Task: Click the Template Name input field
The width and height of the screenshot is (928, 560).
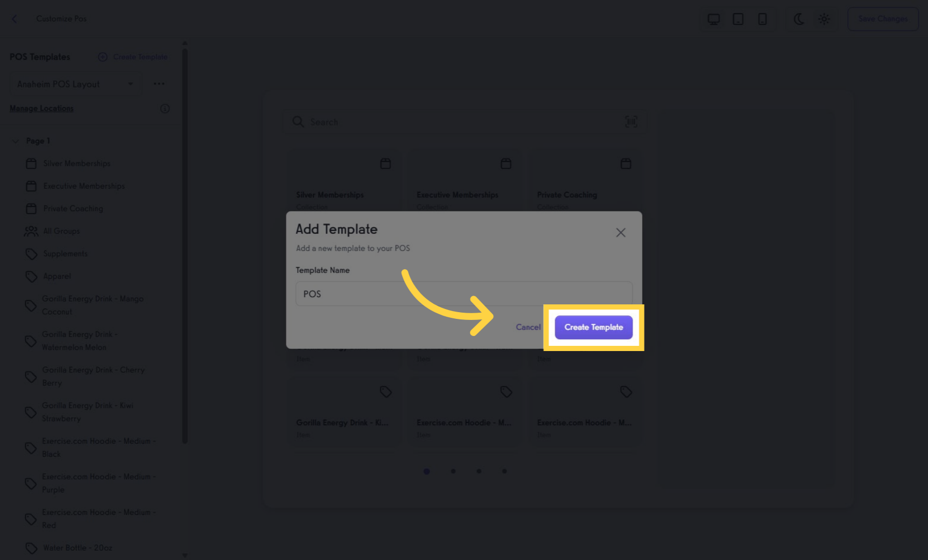Action: [x=464, y=294]
